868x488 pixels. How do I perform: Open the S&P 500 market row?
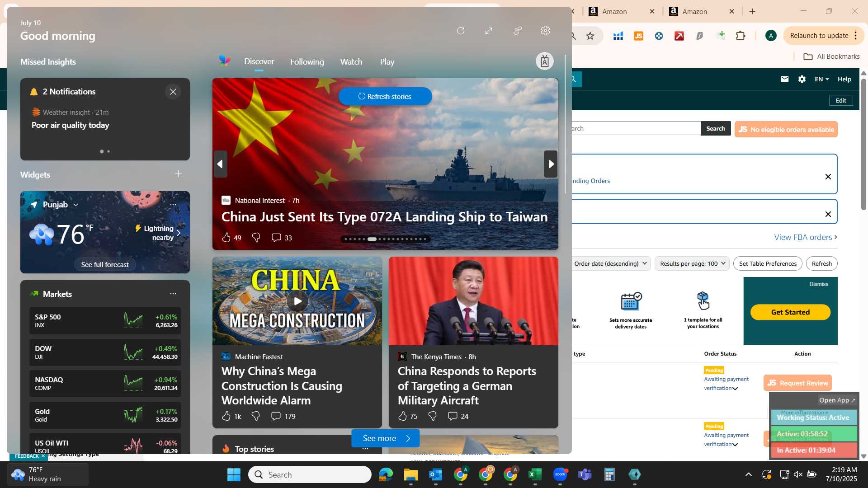pos(105,321)
